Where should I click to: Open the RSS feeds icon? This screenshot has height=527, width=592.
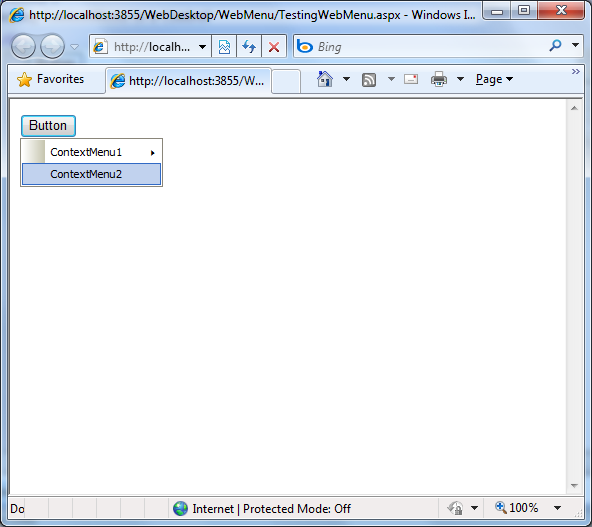[x=369, y=80]
